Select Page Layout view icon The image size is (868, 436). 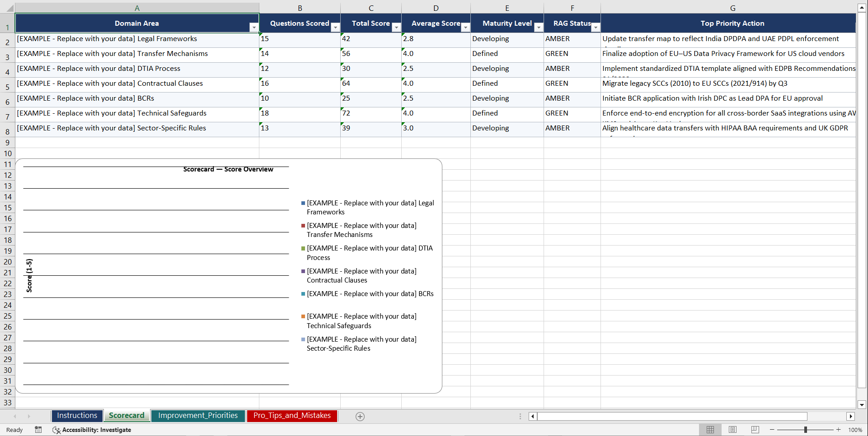[732, 430]
